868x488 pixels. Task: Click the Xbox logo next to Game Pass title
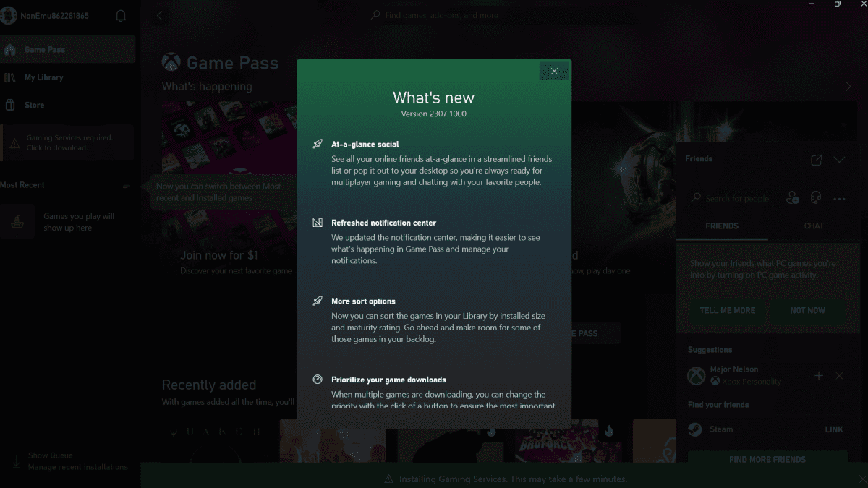click(x=171, y=62)
